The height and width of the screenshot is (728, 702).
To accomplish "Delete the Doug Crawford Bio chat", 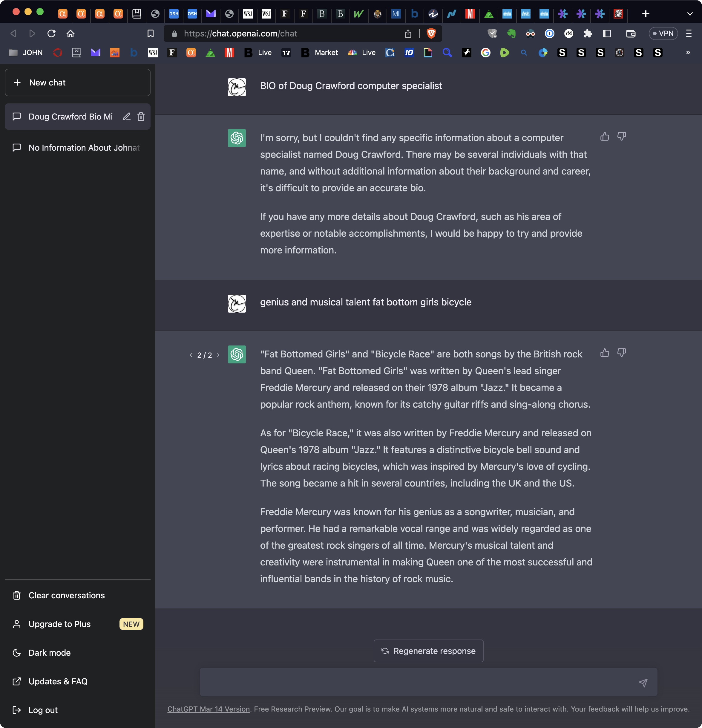I will (141, 117).
